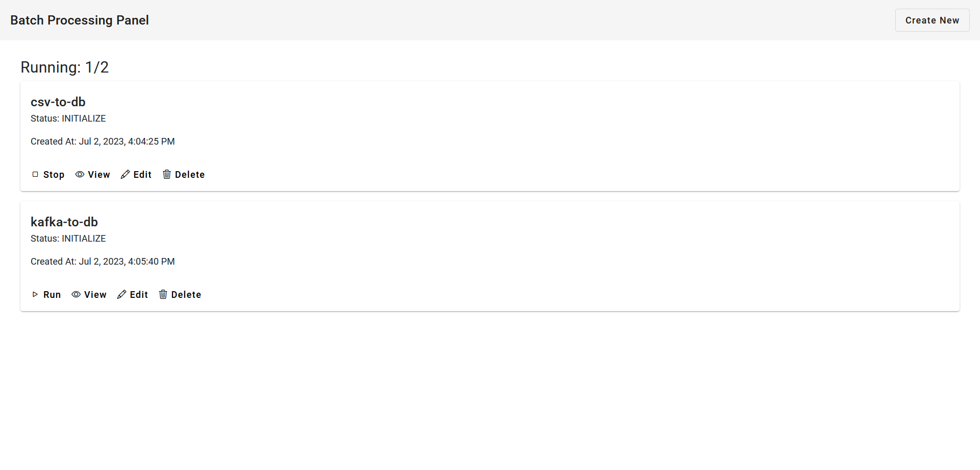Edit the csv-to-db job configuration

coord(136,174)
